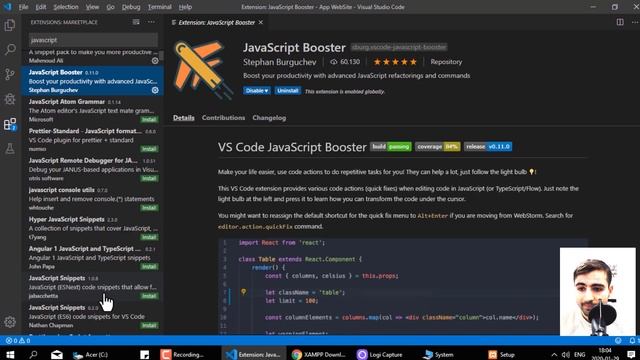Click the coverage badge
The width and height of the screenshot is (640, 360).
pyautogui.click(x=438, y=147)
